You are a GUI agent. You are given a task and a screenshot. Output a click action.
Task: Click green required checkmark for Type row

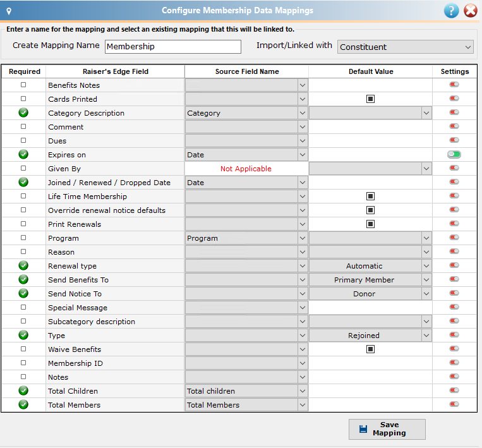point(23,335)
